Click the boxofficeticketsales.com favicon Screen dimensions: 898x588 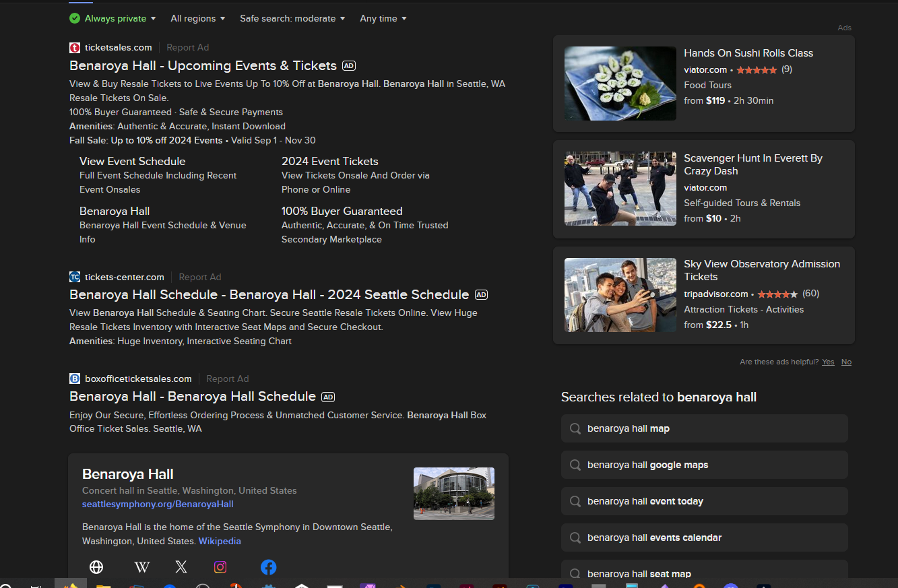(x=75, y=379)
